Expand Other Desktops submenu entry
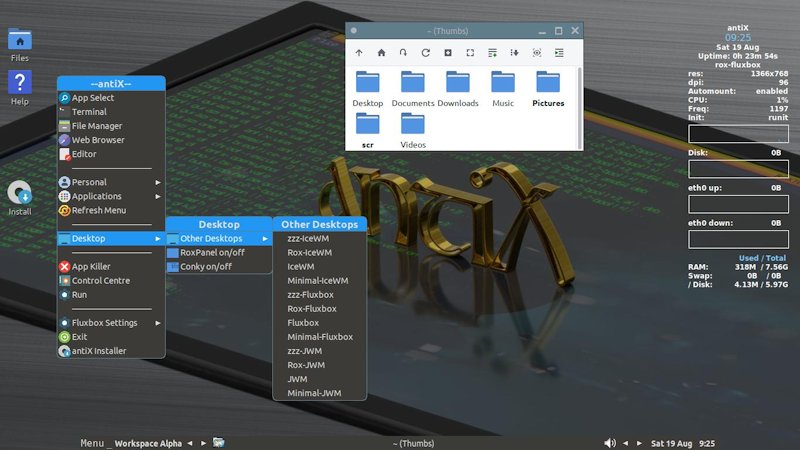This screenshot has height=450, width=800. 219,238
